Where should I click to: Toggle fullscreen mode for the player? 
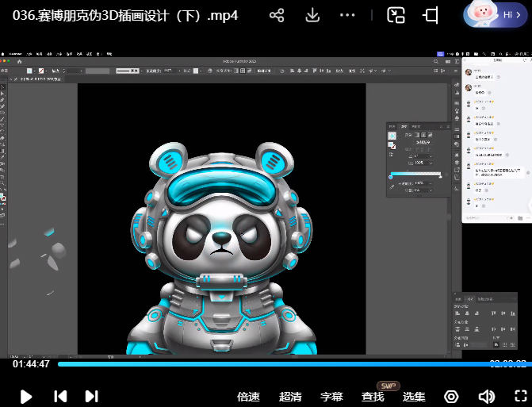[520, 396]
